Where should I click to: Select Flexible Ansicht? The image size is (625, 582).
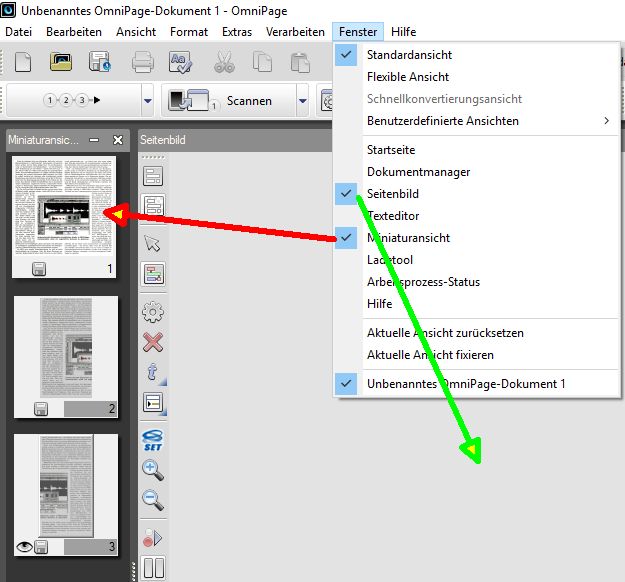coord(477,77)
